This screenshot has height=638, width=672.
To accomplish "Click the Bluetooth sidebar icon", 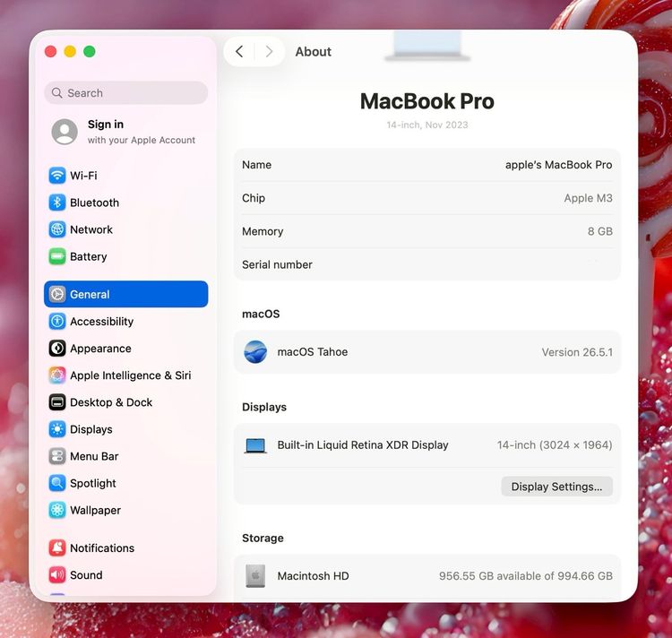I will click(x=57, y=203).
